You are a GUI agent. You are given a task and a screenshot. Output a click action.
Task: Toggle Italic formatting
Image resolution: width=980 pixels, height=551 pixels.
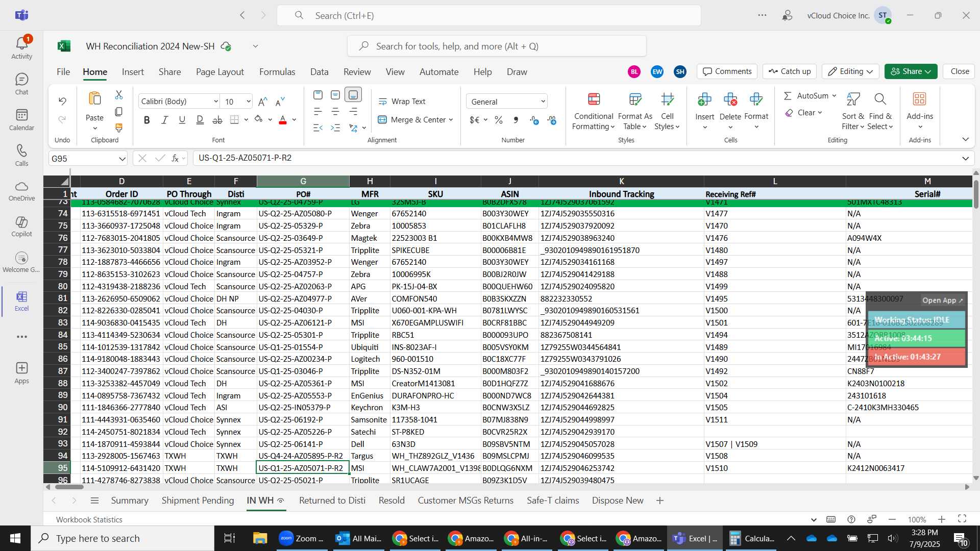(x=164, y=120)
